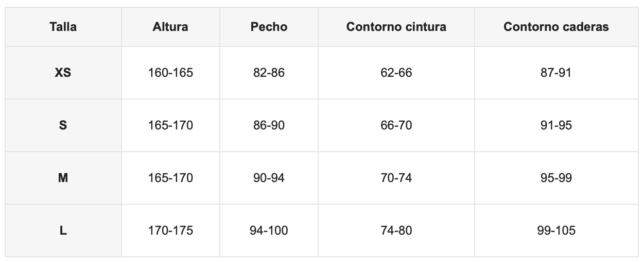Select the 99-105 hips cell
The width and height of the screenshot is (644, 262).
tap(556, 231)
